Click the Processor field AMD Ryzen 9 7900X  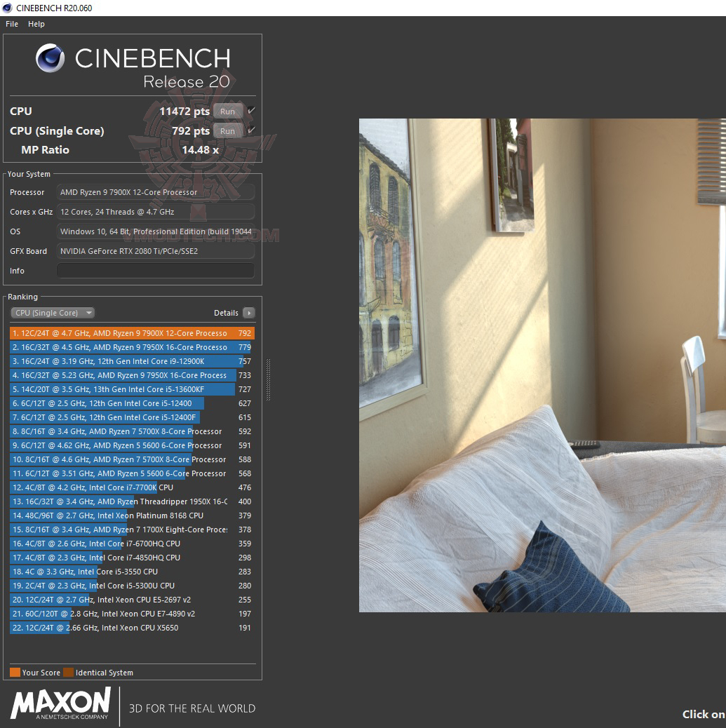pos(156,192)
